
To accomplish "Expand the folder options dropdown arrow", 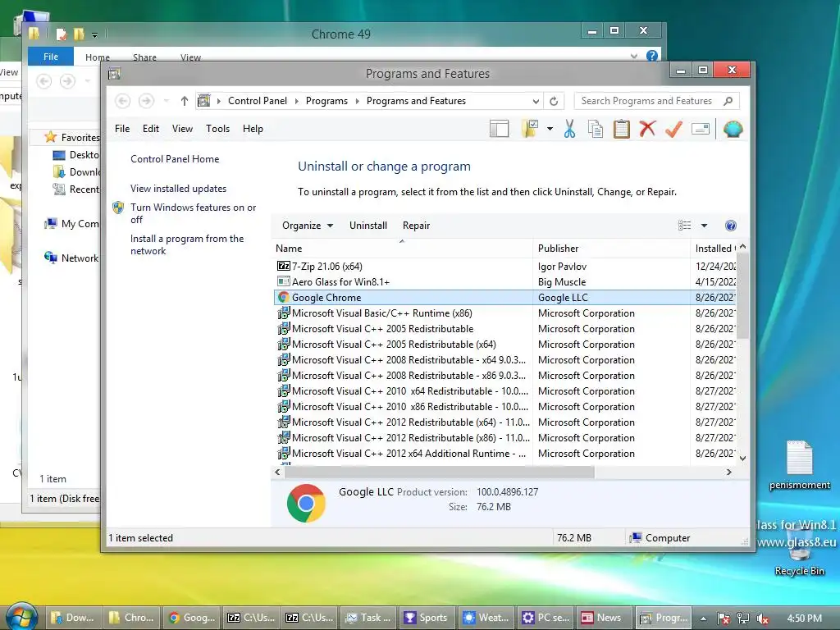I will [550, 129].
